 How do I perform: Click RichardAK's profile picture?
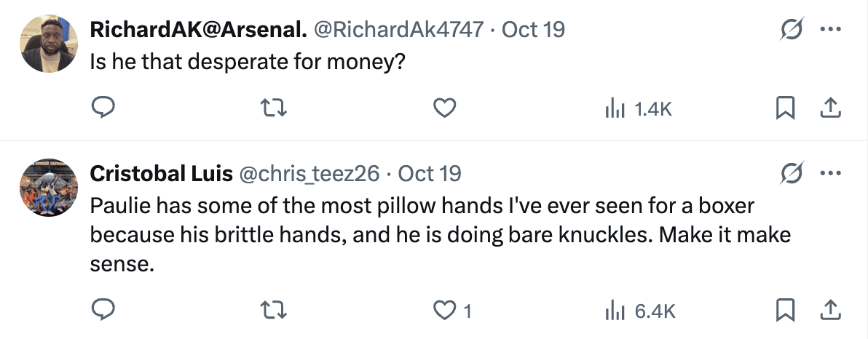pyautogui.click(x=49, y=43)
